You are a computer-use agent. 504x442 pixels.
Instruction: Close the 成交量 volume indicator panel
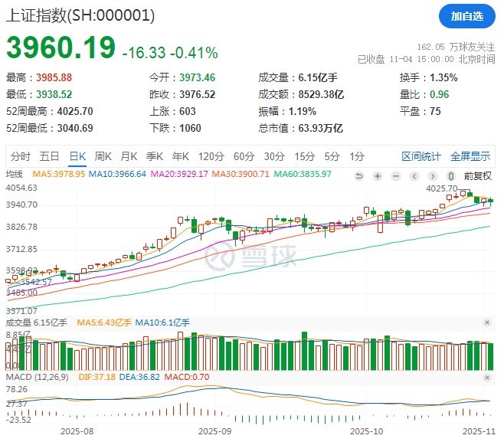[487, 322]
